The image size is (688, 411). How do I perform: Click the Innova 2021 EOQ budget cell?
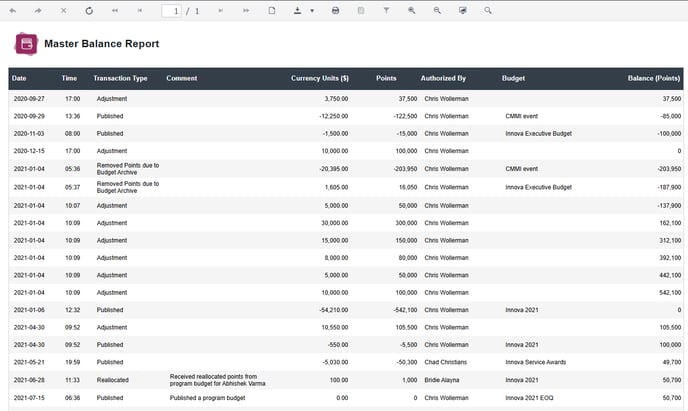(529, 398)
